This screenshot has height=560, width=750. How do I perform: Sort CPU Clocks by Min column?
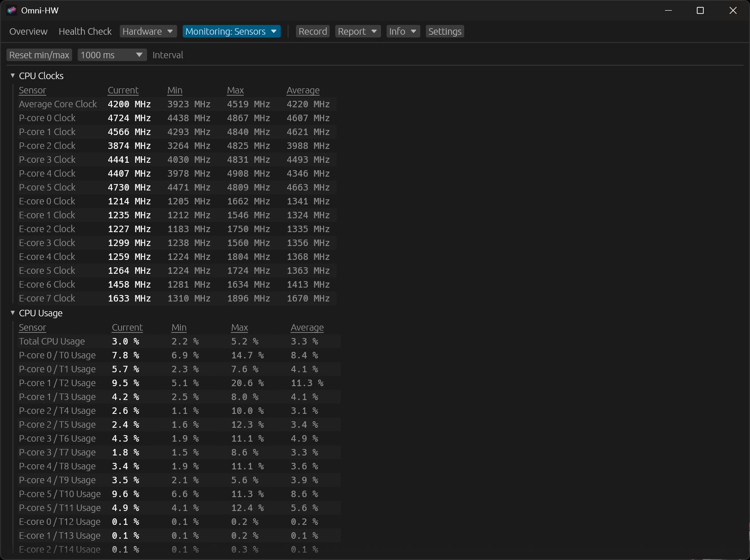click(175, 90)
